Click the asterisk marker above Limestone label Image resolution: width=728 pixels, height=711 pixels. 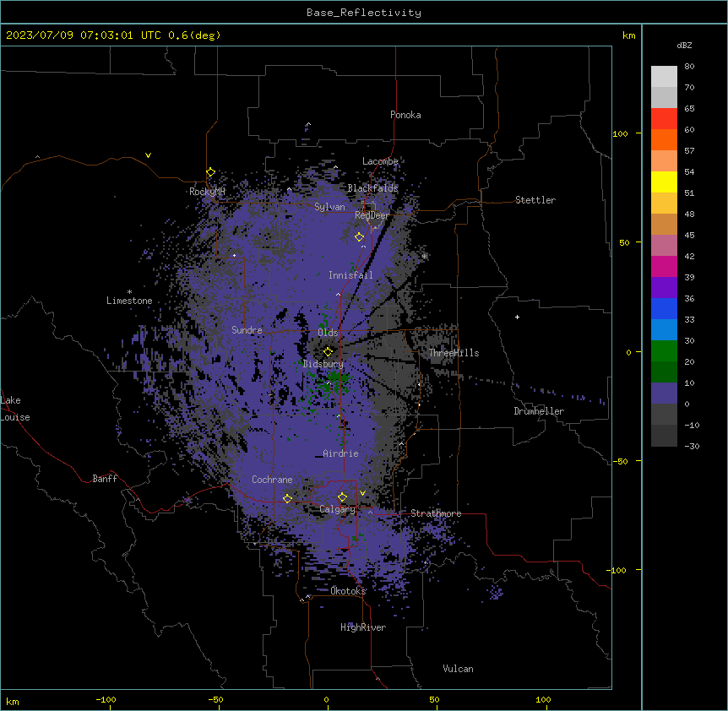coord(129,292)
